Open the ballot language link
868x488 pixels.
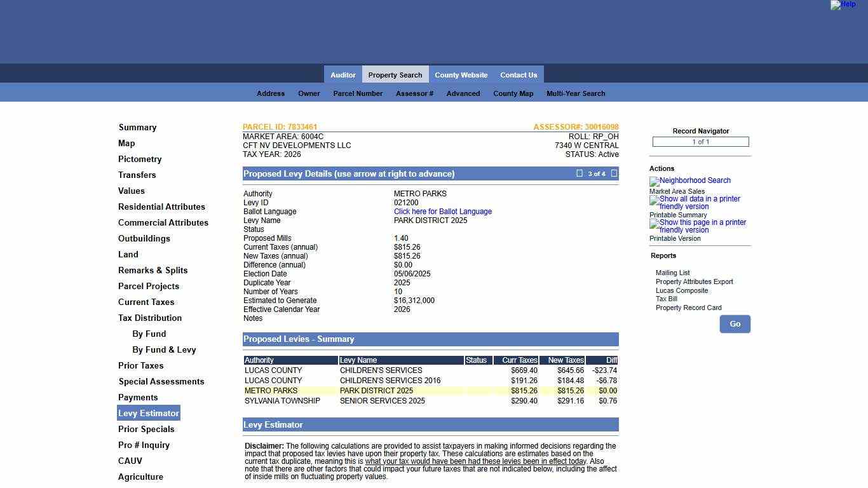pyautogui.click(x=442, y=211)
